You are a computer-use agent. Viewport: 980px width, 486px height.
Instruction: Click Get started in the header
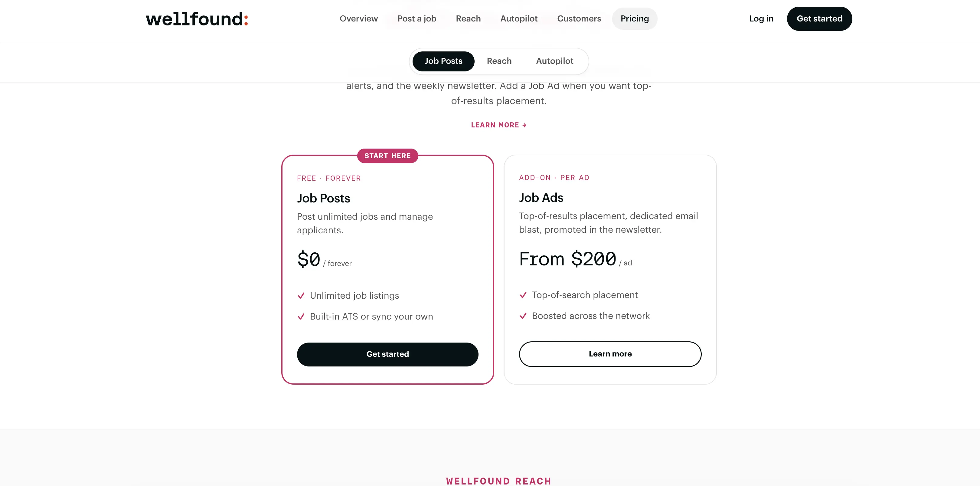(819, 19)
